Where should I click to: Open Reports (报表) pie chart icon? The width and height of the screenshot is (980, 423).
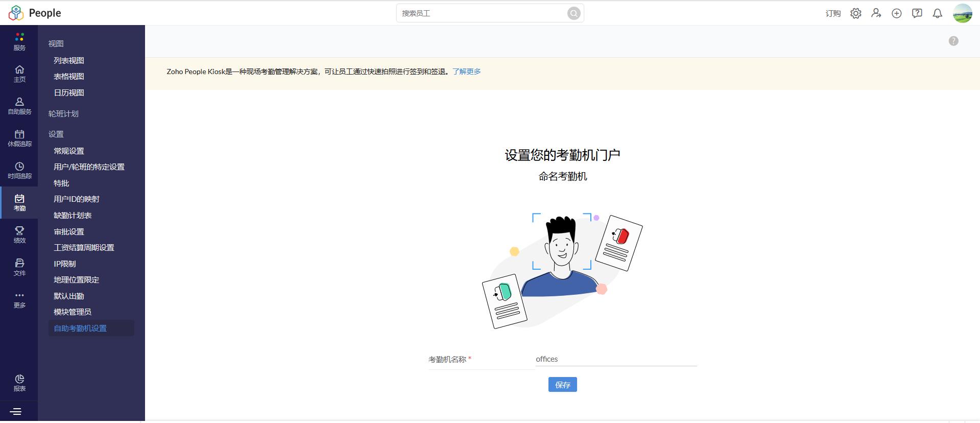pyautogui.click(x=19, y=383)
